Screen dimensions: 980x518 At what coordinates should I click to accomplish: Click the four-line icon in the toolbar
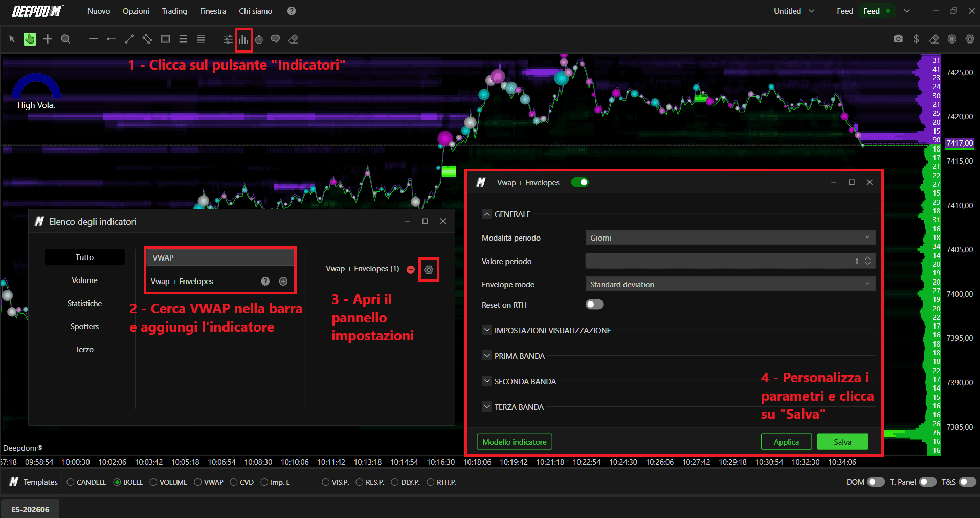click(201, 39)
